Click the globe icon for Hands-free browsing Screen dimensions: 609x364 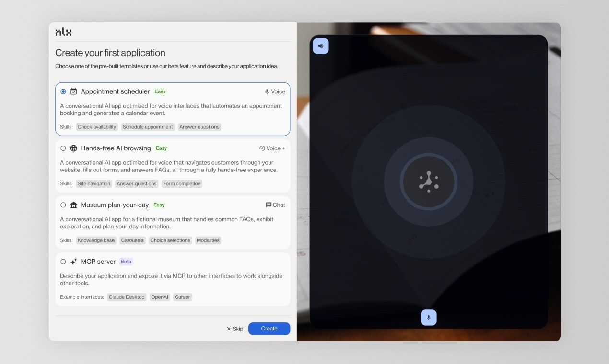pos(74,148)
